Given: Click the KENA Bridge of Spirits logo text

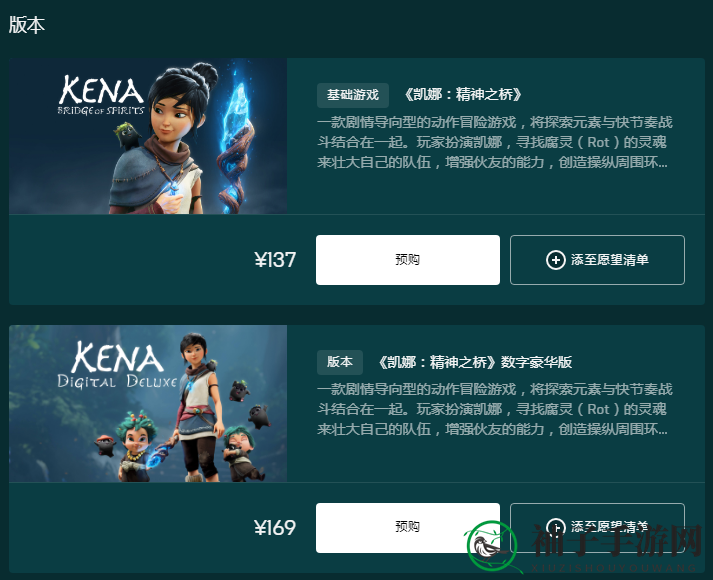Looking at the screenshot, I should [101, 95].
